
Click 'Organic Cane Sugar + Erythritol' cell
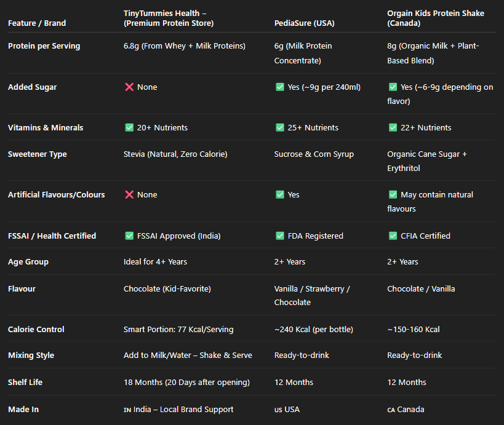(427, 161)
